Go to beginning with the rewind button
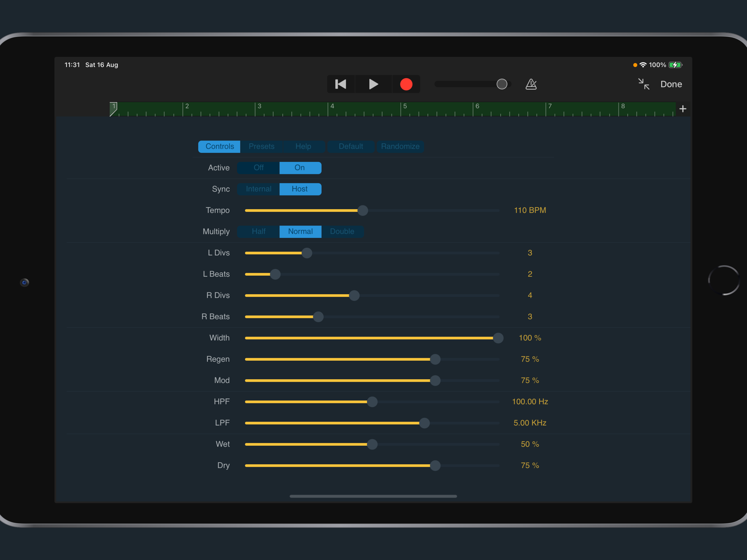The image size is (747, 560). coord(341,84)
